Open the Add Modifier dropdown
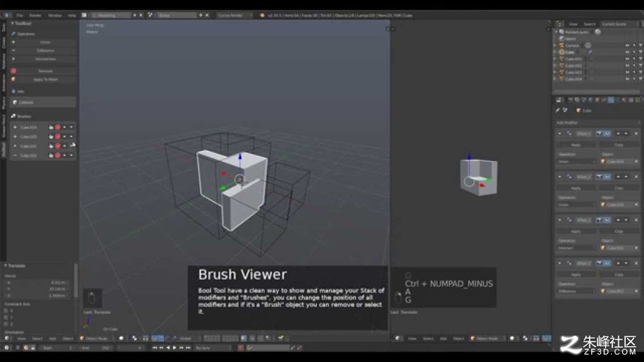 [x=597, y=123]
